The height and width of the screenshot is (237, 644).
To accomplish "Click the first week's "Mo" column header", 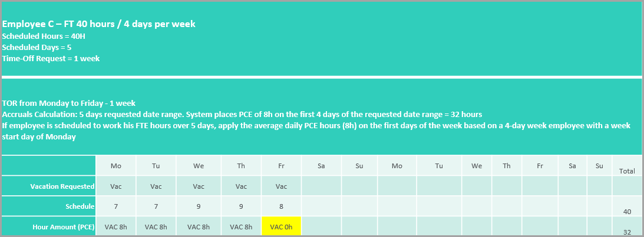I will tap(116, 166).
